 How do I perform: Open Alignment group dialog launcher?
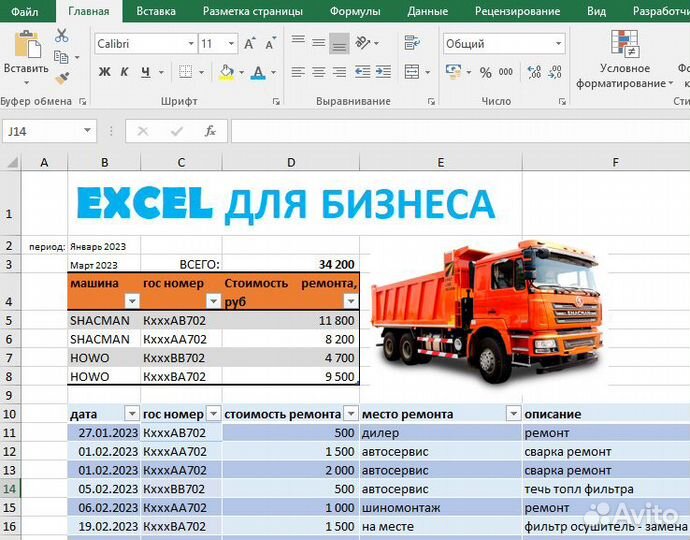[x=431, y=102]
